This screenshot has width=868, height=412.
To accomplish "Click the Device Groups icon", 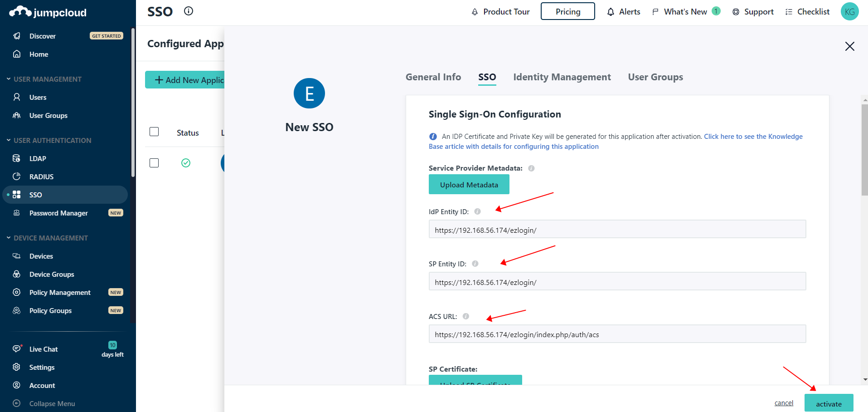I will (17, 274).
